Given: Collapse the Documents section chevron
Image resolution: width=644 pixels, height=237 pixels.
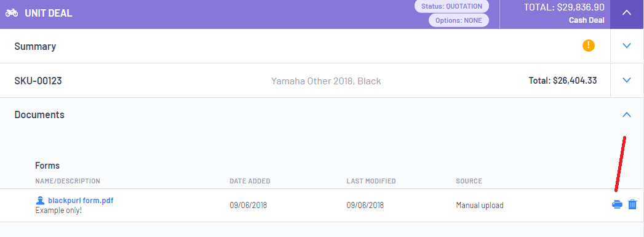Looking at the screenshot, I should (627, 114).
